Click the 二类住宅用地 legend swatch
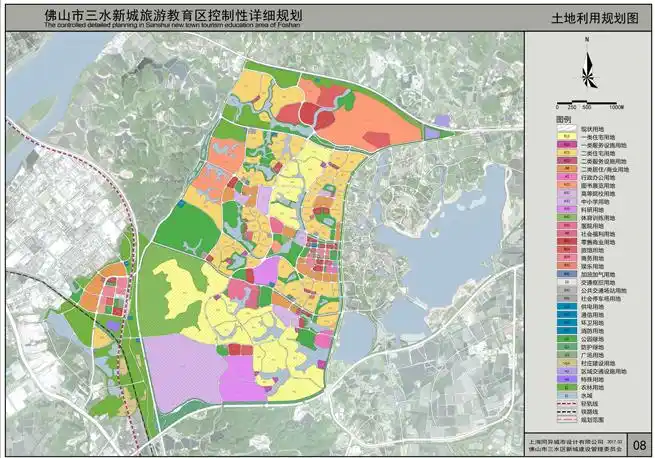 point(565,153)
